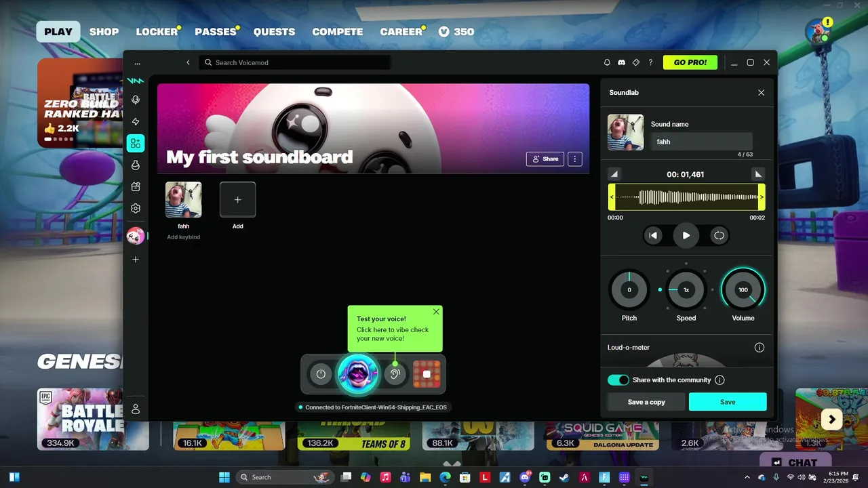This screenshot has height=488, width=868.
Task: Click the Speed knob
Action: click(x=686, y=290)
